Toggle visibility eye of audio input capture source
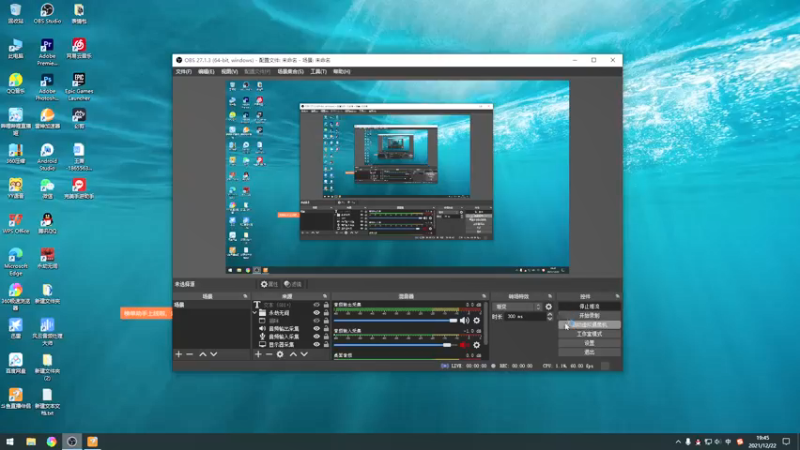 (x=316, y=337)
